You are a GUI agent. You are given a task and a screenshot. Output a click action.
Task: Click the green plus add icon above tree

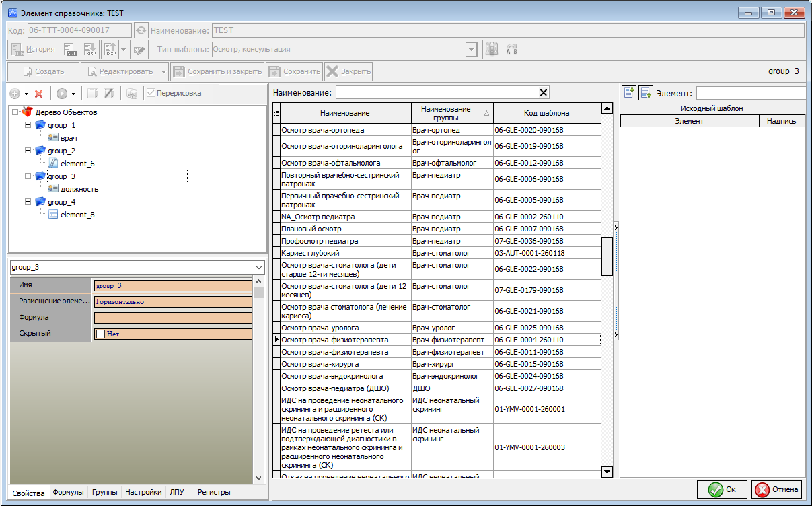(14, 94)
